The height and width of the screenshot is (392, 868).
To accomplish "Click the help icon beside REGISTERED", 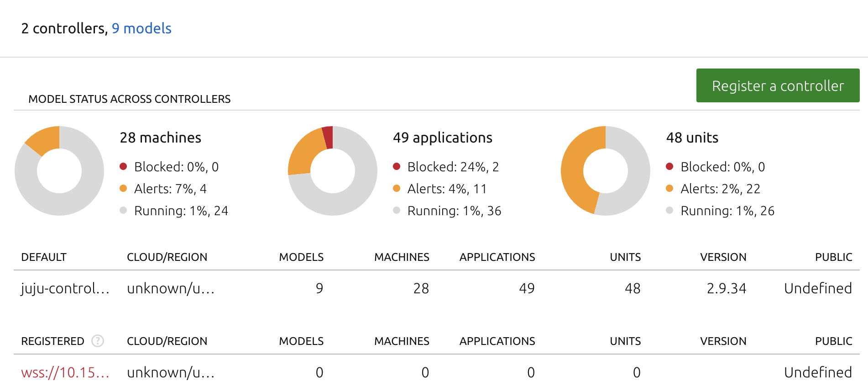I will 97,341.
